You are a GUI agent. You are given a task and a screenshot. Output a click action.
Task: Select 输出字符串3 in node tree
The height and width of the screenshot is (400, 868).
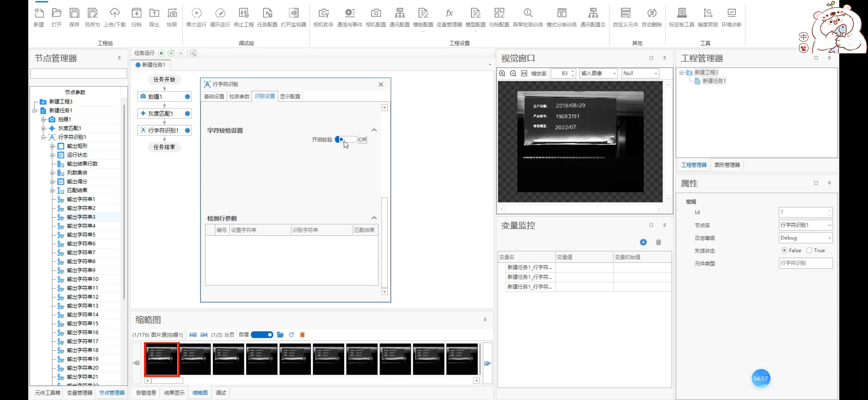click(81, 217)
